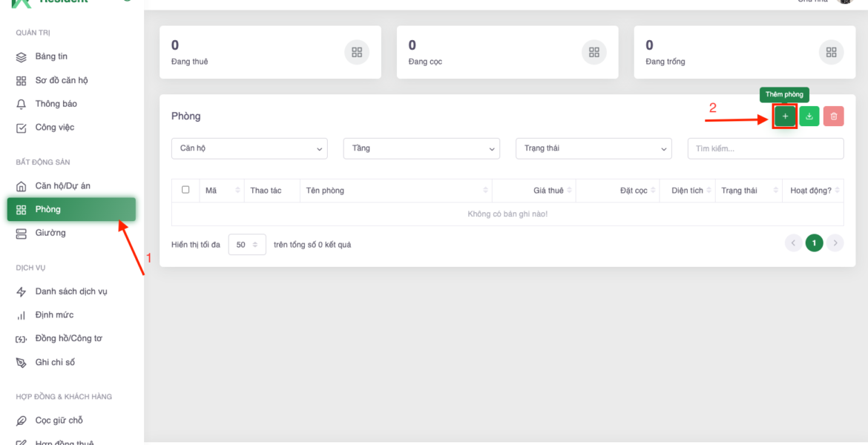Viewport: 868px width, 445px height.
Task: Change page size selector showing 50
Action: click(x=246, y=245)
